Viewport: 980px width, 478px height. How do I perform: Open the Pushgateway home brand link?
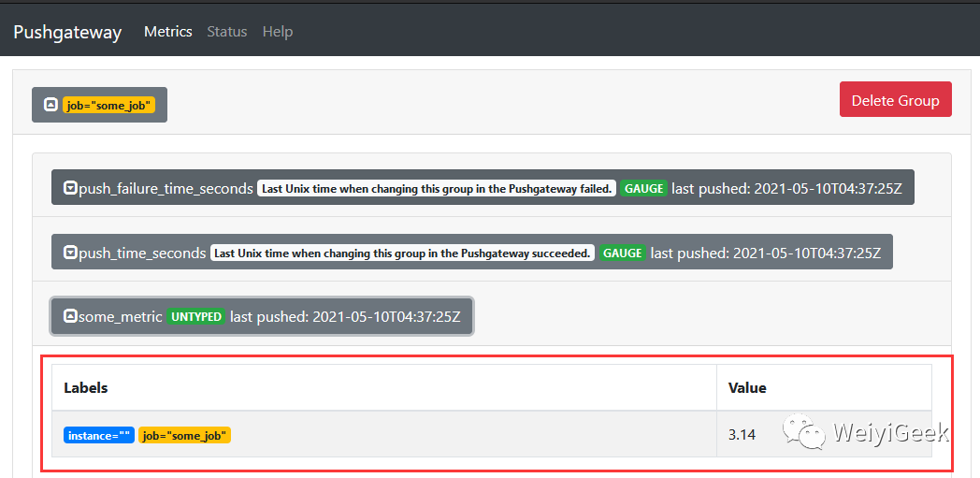pos(67,32)
